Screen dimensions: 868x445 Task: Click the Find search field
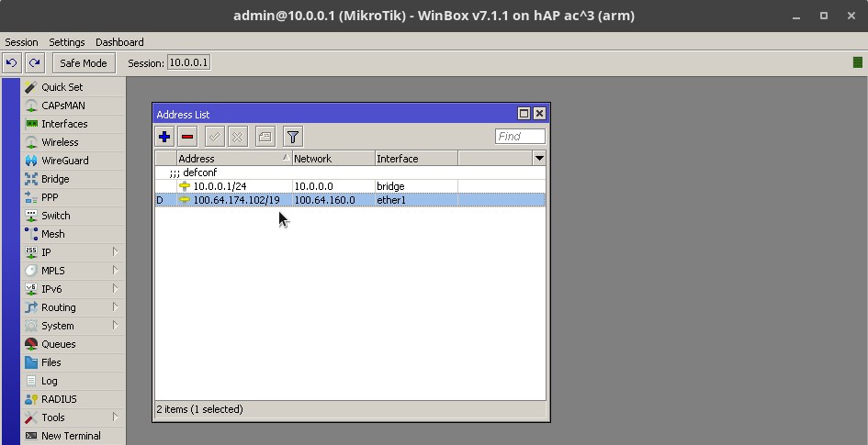coord(520,136)
